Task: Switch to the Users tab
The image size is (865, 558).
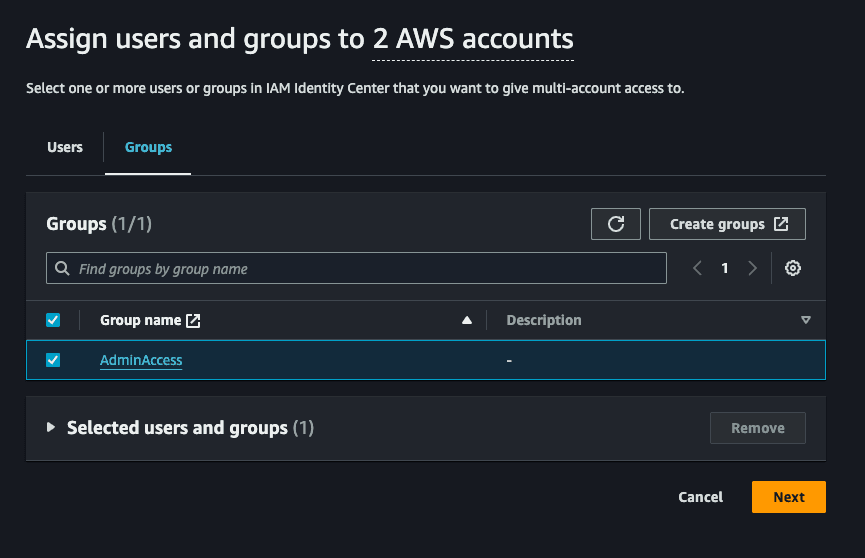Action: pos(65,147)
